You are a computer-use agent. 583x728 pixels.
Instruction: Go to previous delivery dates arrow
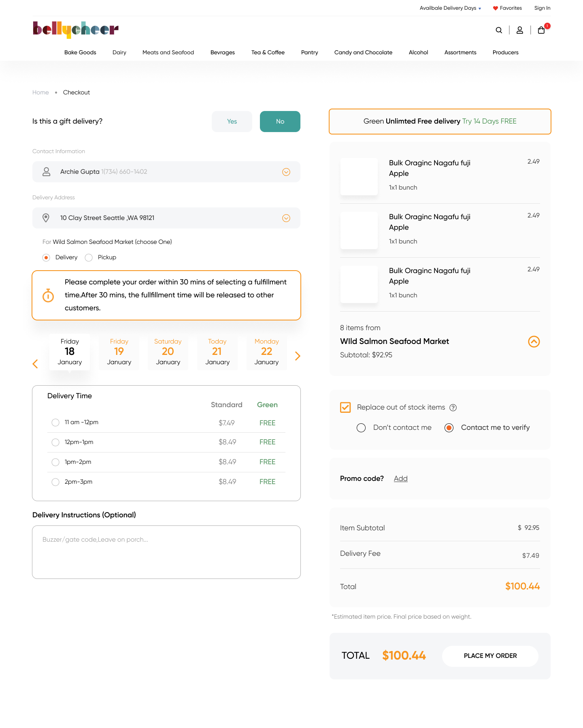[35, 364]
